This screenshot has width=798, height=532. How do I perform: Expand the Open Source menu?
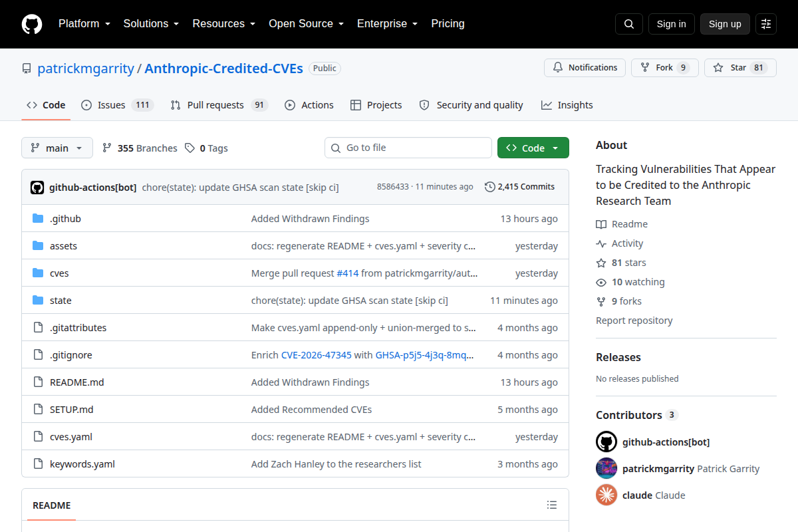306,24
